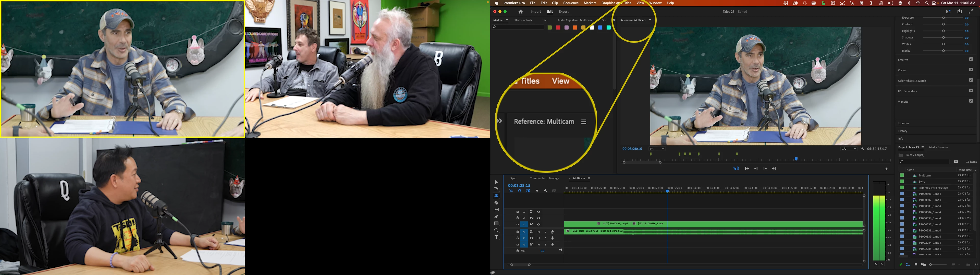Open playback resolution 1/2 dropdown
Image resolution: width=980 pixels, height=275 pixels.
[849, 149]
